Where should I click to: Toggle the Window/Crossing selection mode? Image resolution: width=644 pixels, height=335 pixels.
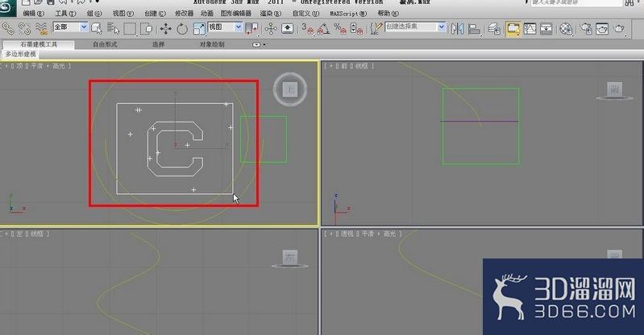pos(146,28)
